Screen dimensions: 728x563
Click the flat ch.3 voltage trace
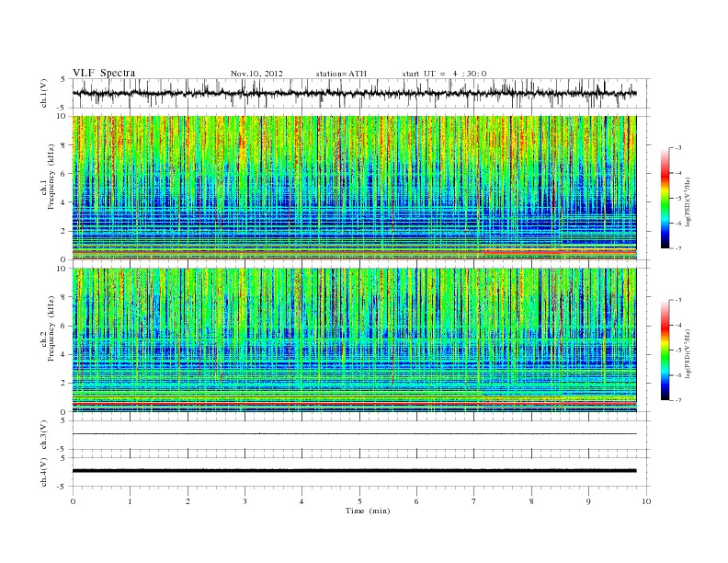(354, 434)
